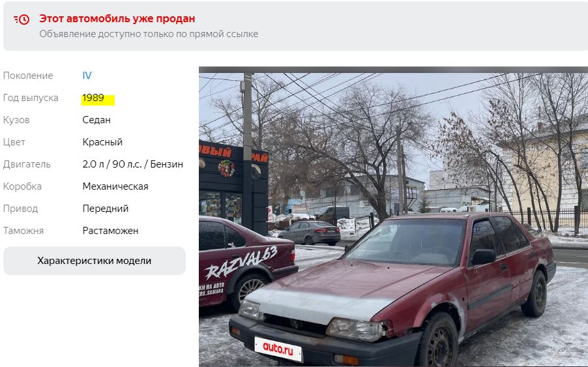Click the RAZVAL63 lettering on the left car
Screen dimensions: 588x367
(x=241, y=263)
